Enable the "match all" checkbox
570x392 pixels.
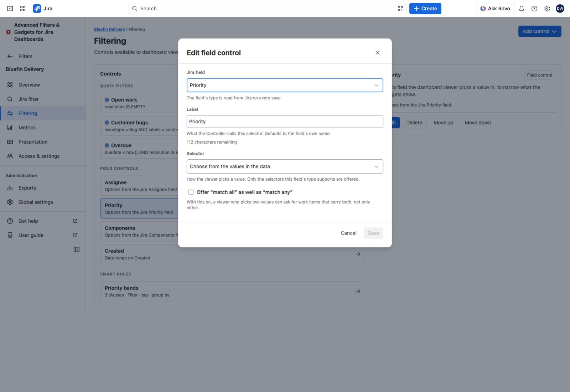[191, 192]
